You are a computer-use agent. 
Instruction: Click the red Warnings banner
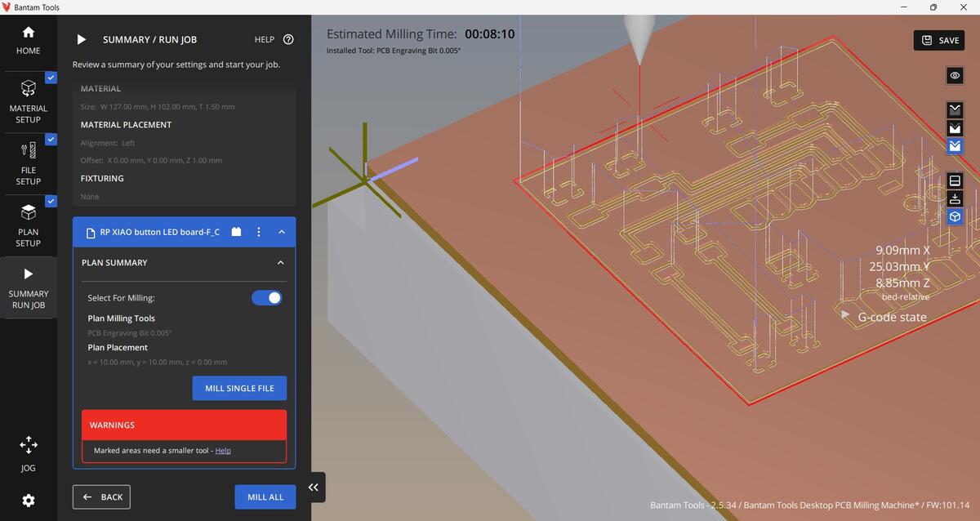point(184,425)
